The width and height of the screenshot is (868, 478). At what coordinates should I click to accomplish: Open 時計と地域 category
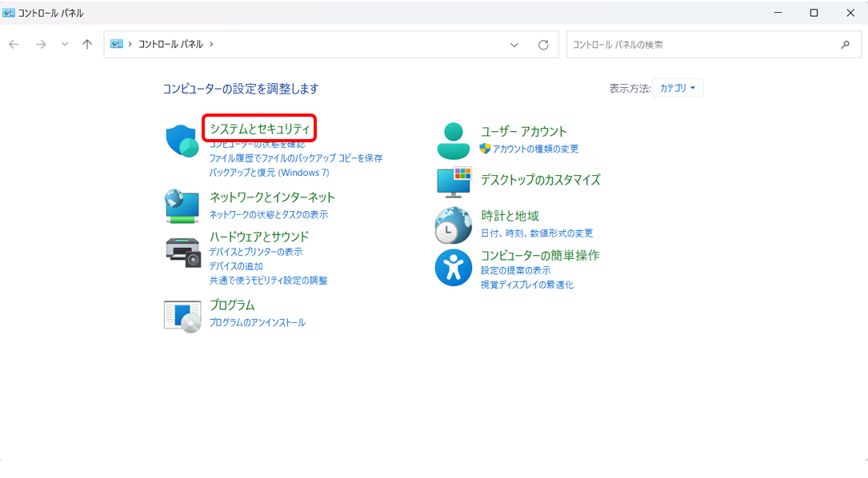point(510,215)
